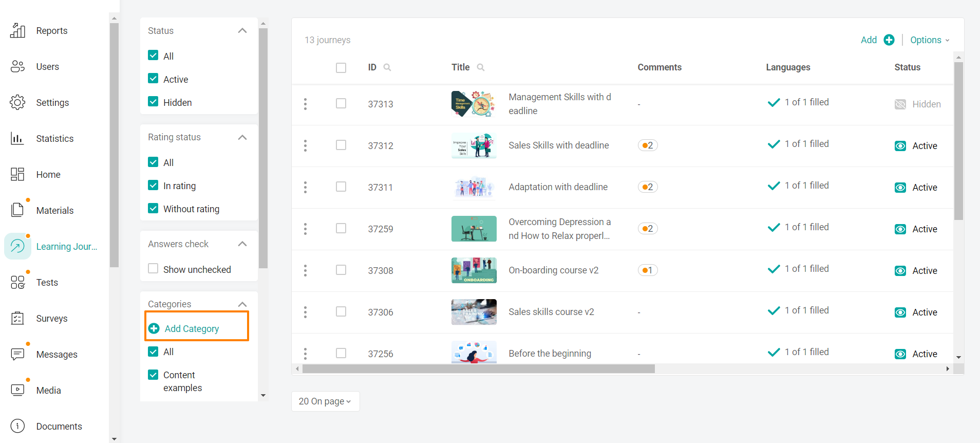Open Settings gear icon in sidebar
The width and height of the screenshot is (980, 443).
(17, 103)
